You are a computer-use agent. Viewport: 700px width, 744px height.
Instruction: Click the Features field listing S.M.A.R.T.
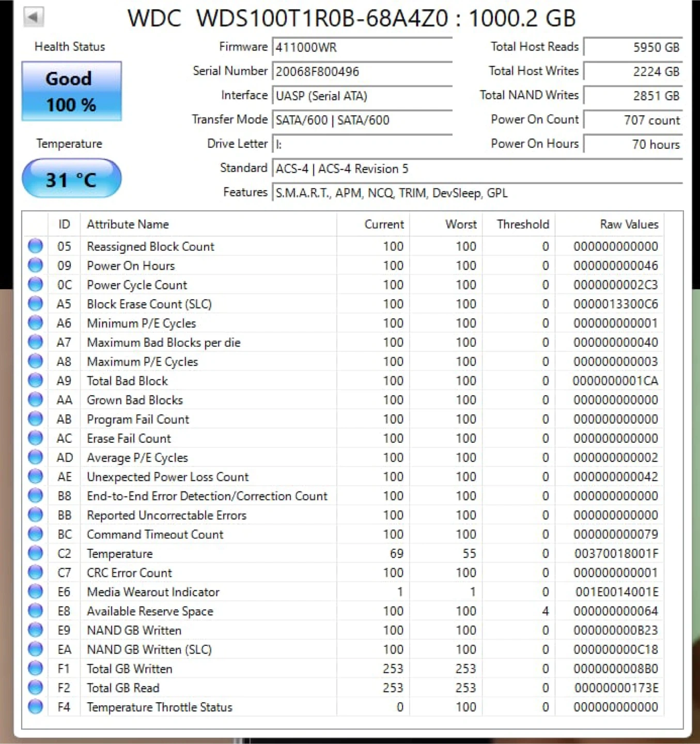pos(476,193)
